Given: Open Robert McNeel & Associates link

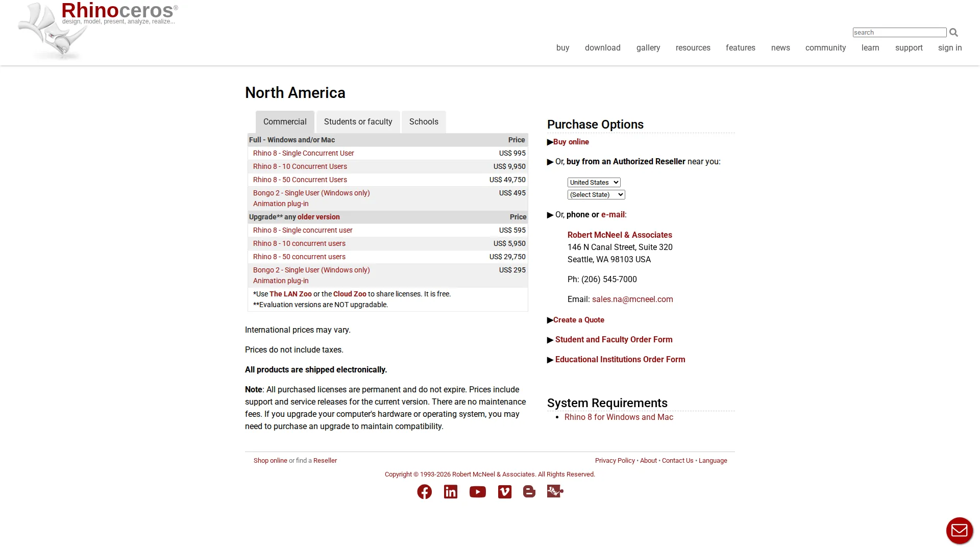Looking at the screenshot, I should click(x=620, y=235).
